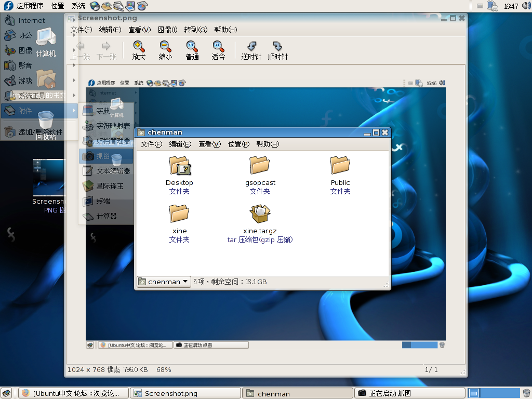Open 查看 menu in chenman window
532x399 pixels.
[x=210, y=144]
